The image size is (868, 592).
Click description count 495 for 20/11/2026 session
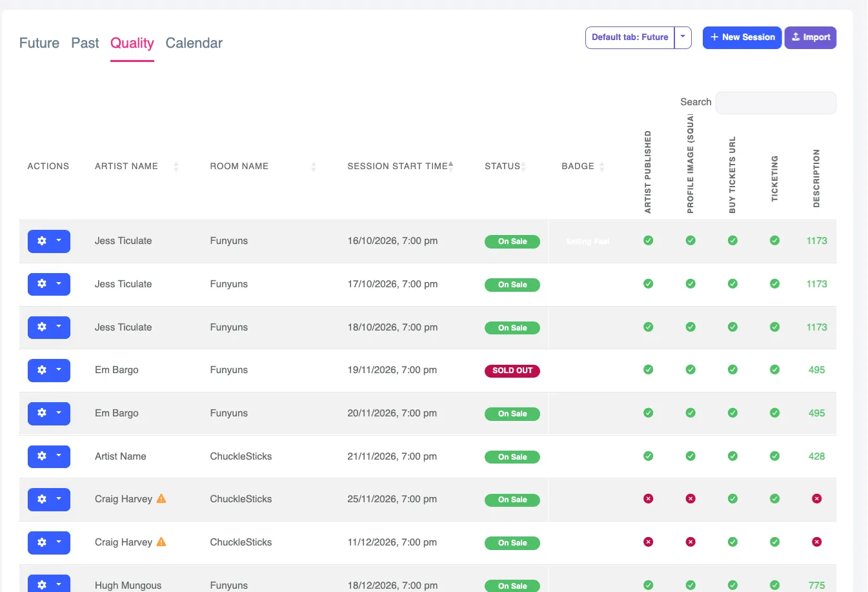click(816, 413)
